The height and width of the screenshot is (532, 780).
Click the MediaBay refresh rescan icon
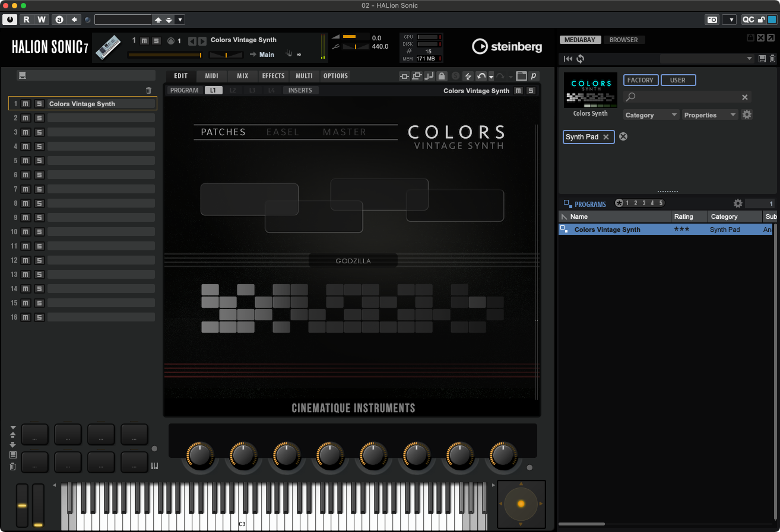click(580, 59)
